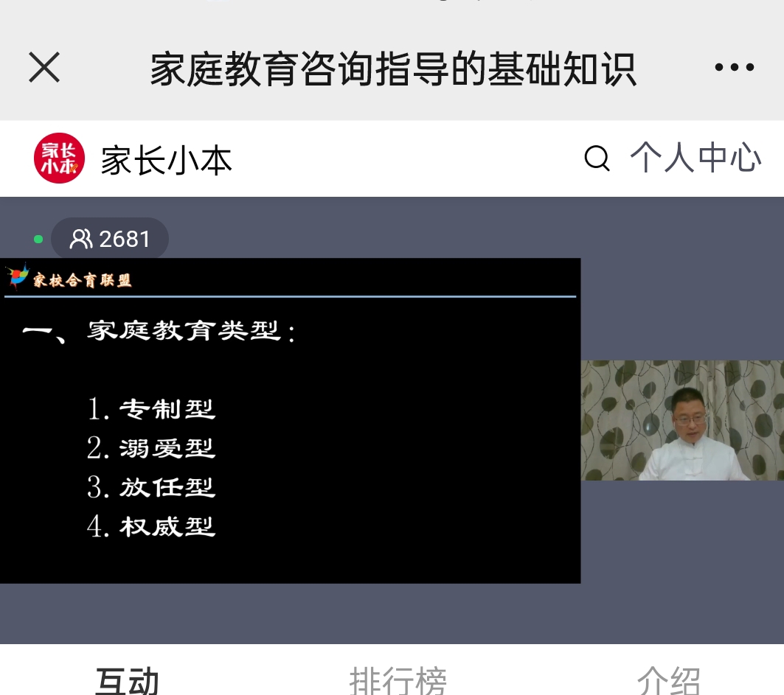Switch to the 介绍 tab
The height and width of the screenshot is (695, 784).
[668, 680]
